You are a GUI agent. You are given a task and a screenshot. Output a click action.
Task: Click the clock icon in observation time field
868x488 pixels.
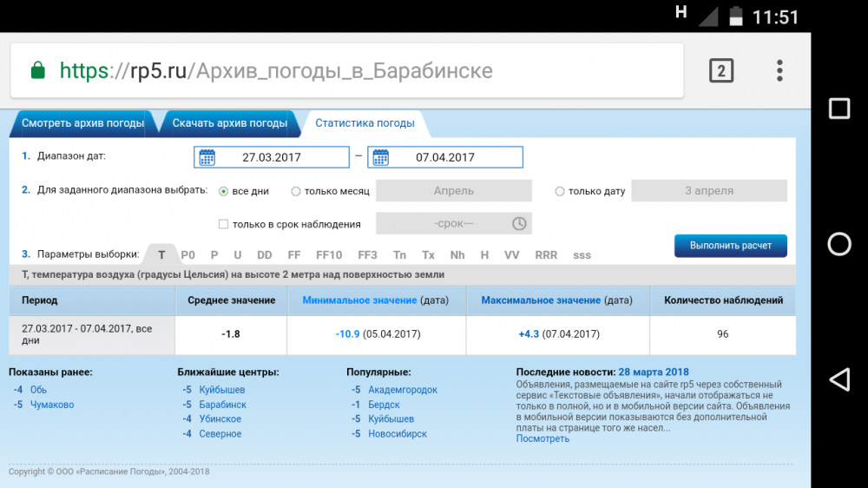click(x=519, y=223)
